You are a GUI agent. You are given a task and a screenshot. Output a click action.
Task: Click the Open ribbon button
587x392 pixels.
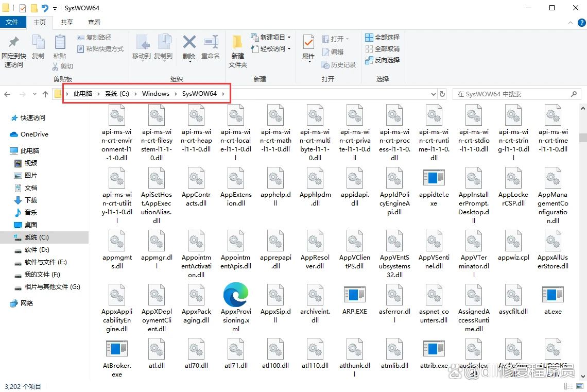[335, 39]
